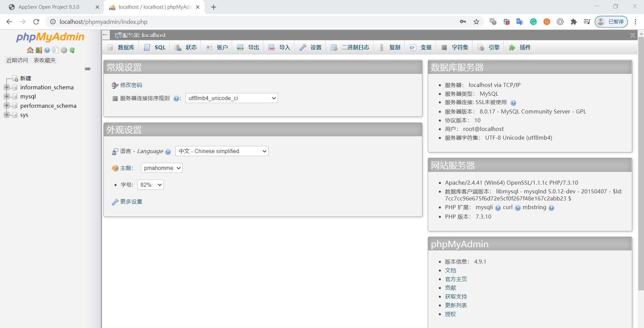Open the 变量 tab
The image size is (644, 328).
(421, 47)
